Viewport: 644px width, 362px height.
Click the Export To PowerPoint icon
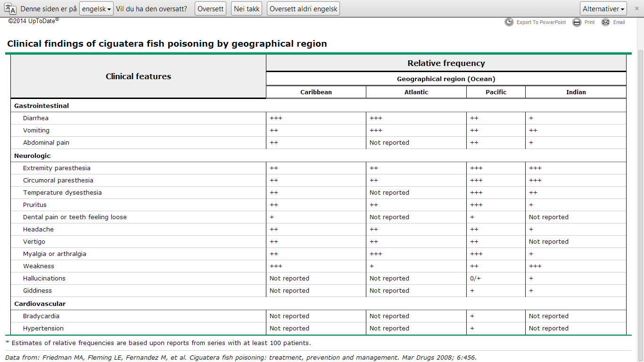pyautogui.click(x=509, y=22)
